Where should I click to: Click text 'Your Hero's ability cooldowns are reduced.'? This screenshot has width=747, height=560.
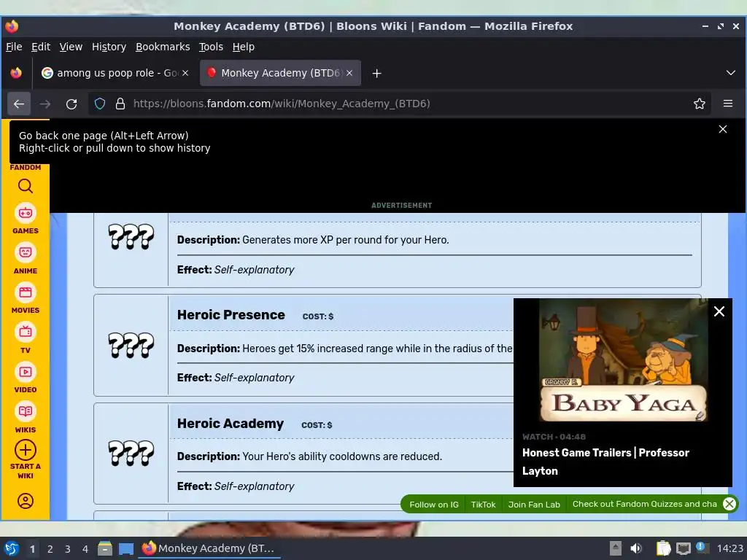pyautogui.click(x=342, y=456)
